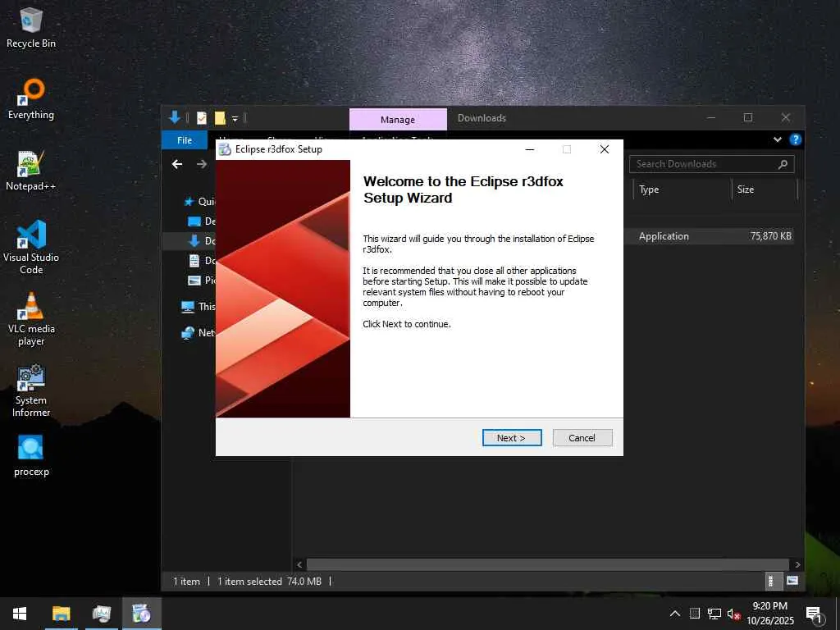The height and width of the screenshot is (630, 840).
Task: Maximize the Downloads Explorer window
Action: click(748, 117)
